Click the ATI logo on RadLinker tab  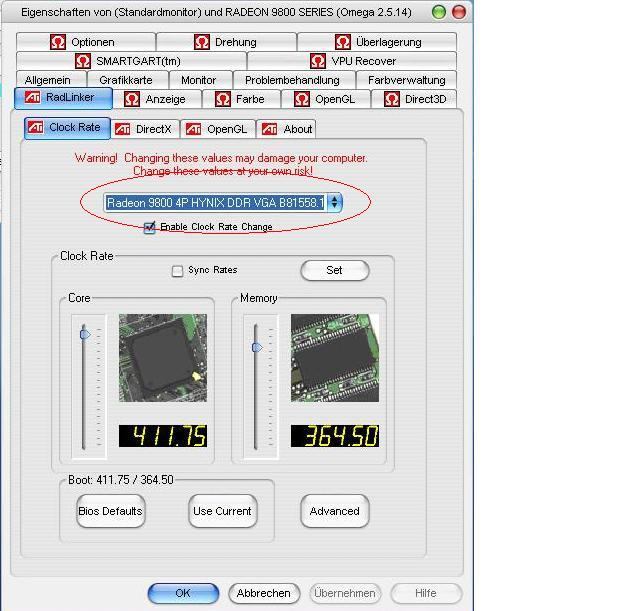33,97
